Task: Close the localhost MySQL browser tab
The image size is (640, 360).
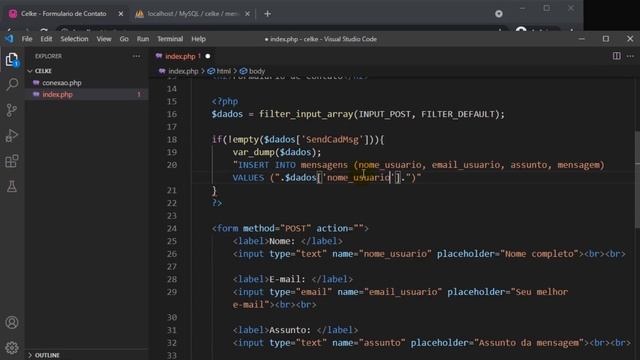Action: (247, 13)
